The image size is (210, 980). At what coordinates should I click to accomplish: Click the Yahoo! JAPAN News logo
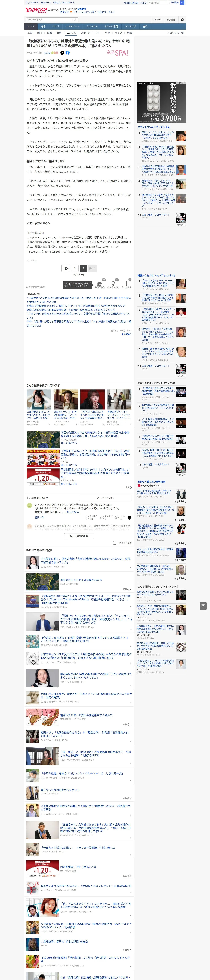click(42, 10)
